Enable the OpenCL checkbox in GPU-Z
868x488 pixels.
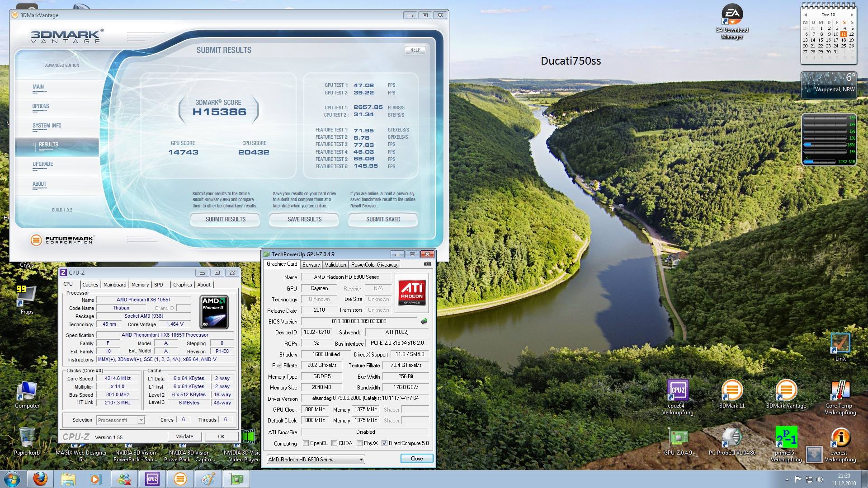[x=306, y=443]
